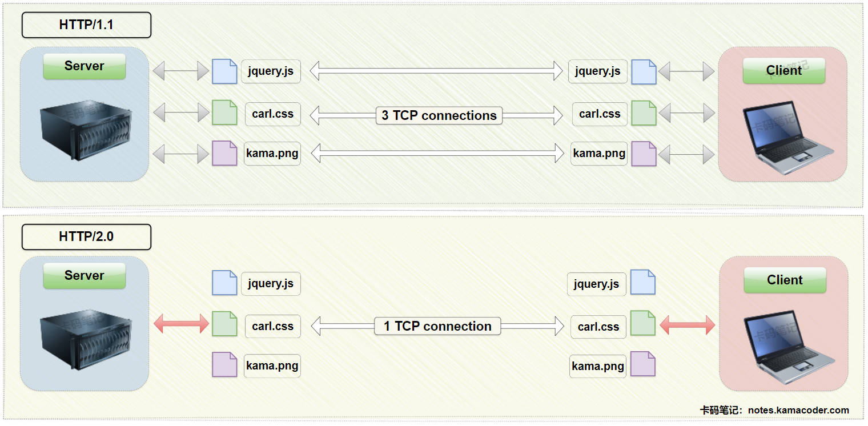Click the red double arrow beside the HTTP/2.0 server
The height and width of the screenshot is (426, 868).
(182, 324)
